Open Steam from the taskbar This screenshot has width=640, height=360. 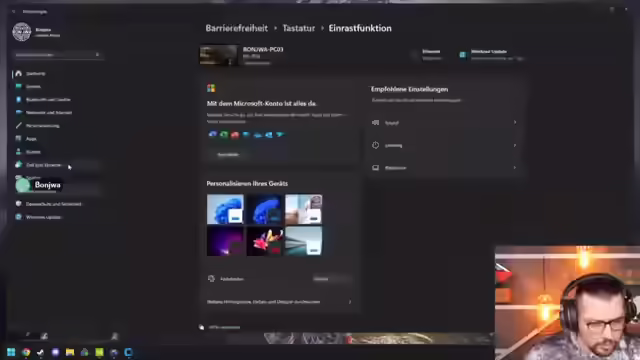tap(40, 352)
